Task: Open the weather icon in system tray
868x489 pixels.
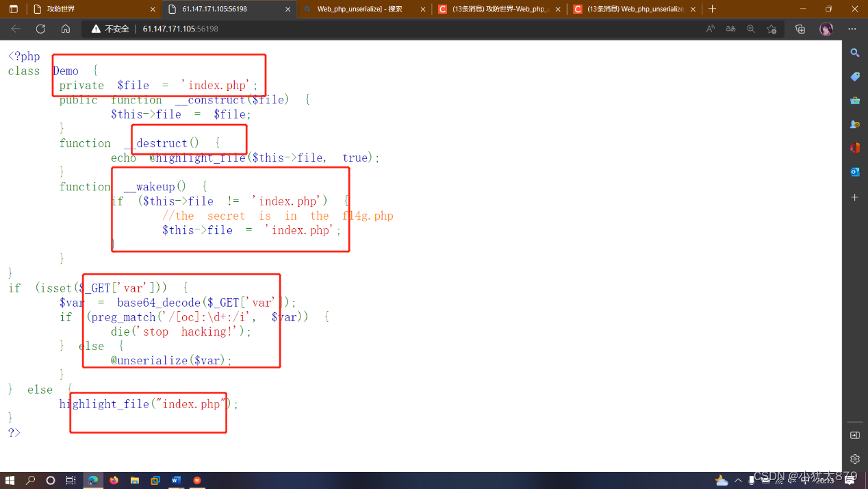Action: (722, 481)
